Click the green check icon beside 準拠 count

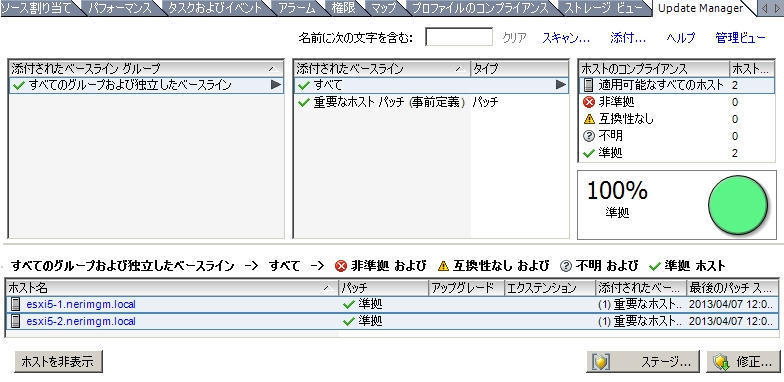pyautogui.click(x=589, y=153)
